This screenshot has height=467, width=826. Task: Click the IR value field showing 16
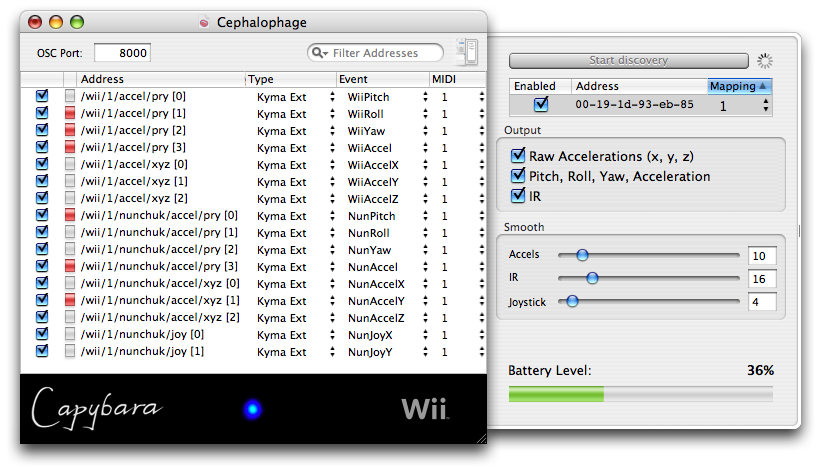click(762, 279)
